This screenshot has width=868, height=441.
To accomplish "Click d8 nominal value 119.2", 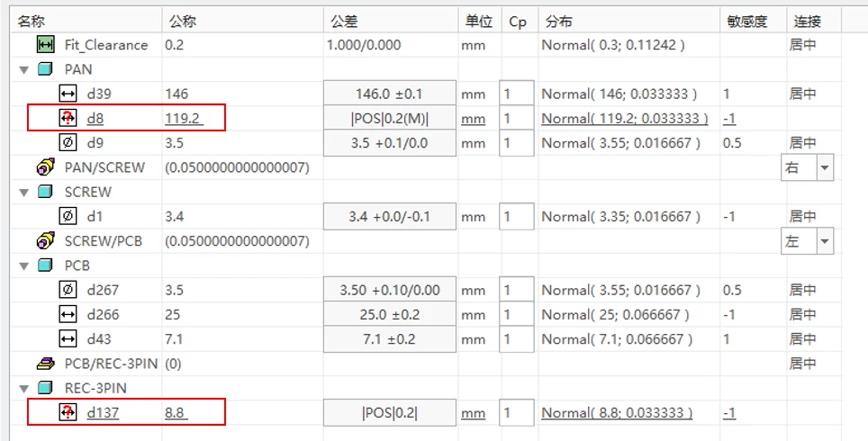I will pyautogui.click(x=185, y=119).
